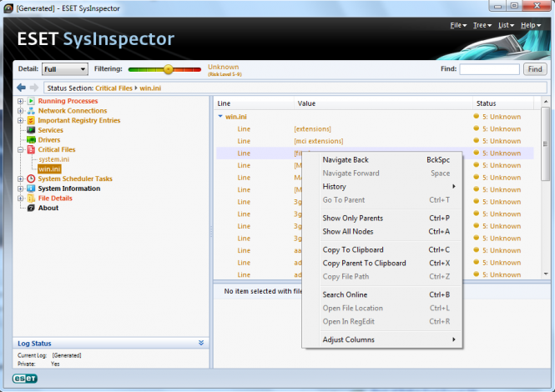Click the Services icon in tree
The image size is (555, 392).
pos(31,130)
